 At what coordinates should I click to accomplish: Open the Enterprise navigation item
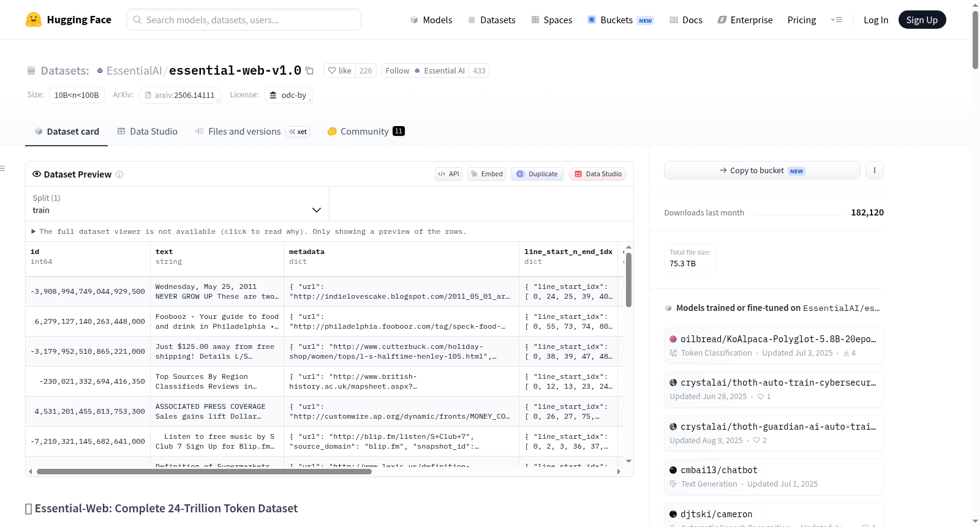pyautogui.click(x=745, y=20)
